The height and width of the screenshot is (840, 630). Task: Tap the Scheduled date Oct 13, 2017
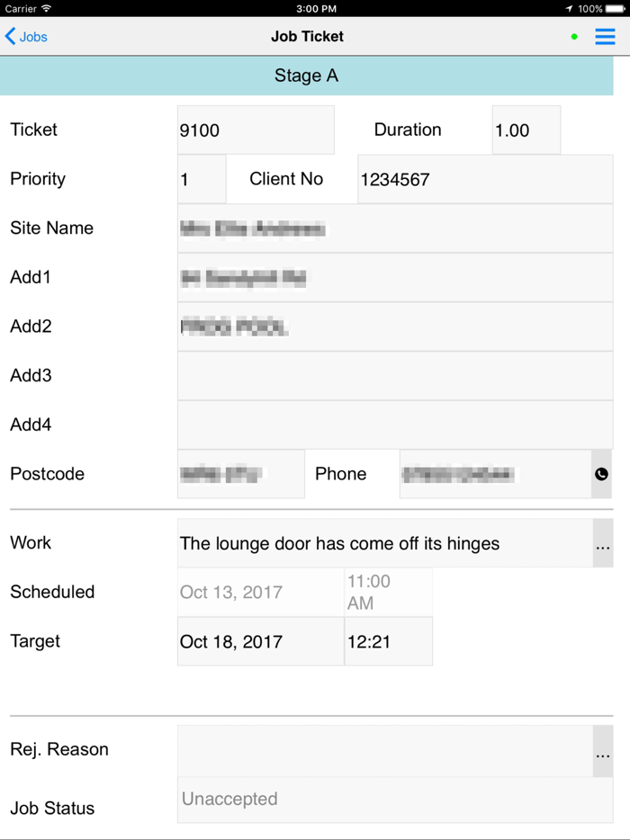[260, 592]
